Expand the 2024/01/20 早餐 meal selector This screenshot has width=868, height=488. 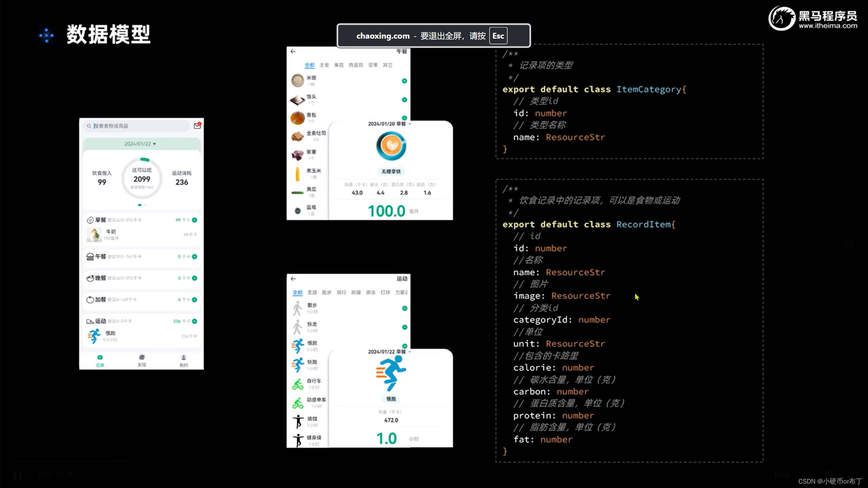[389, 124]
